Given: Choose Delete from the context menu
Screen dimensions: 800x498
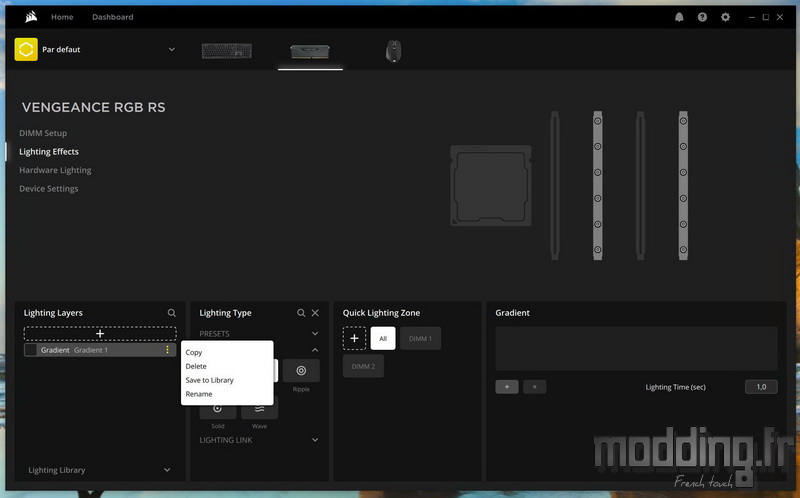Looking at the screenshot, I should [x=196, y=366].
